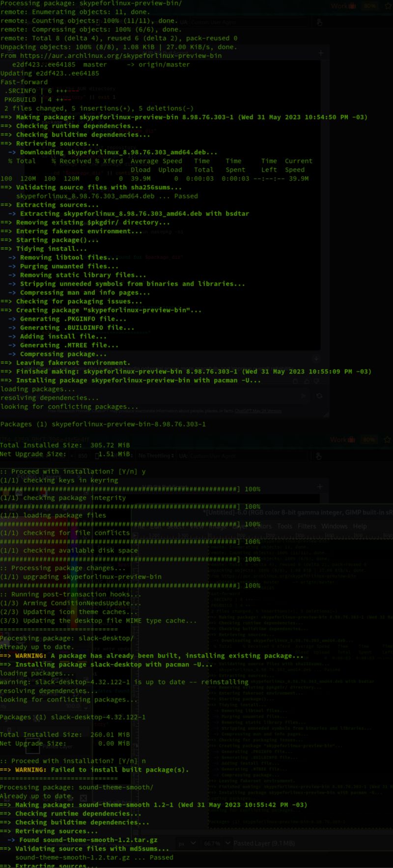Click 'Packages (1) slack-desktop-4.32.122-1' line
This screenshot has height=868, width=393.
[73, 717]
